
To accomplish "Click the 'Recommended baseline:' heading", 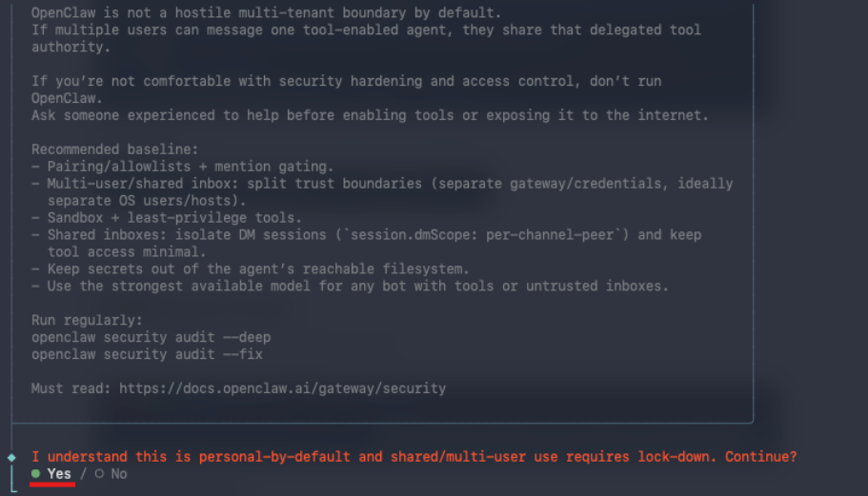I will pos(114,149).
